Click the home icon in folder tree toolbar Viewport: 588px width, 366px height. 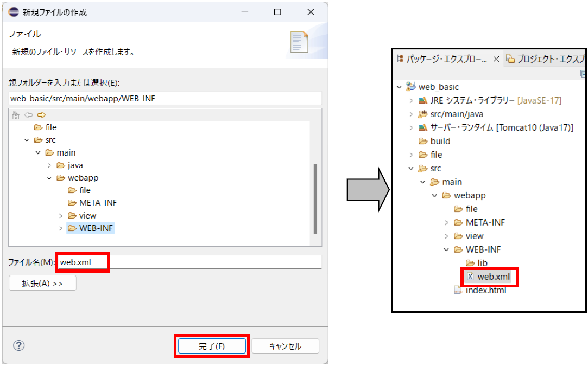pyautogui.click(x=15, y=115)
